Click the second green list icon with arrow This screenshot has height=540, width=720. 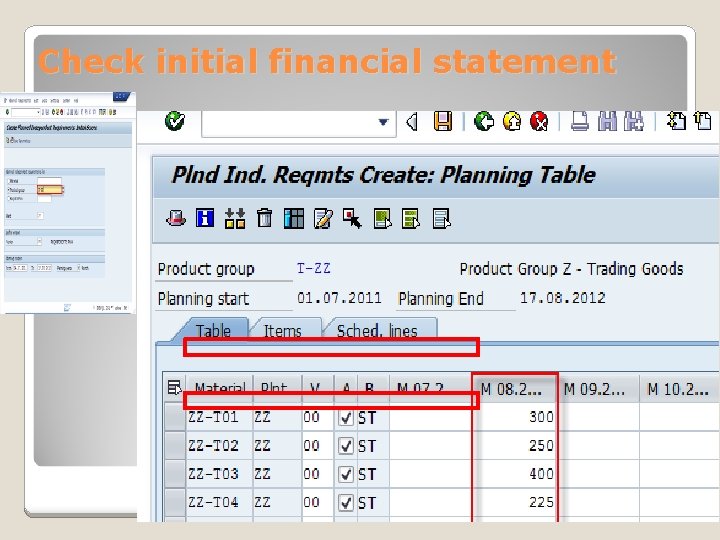(411, 218)
